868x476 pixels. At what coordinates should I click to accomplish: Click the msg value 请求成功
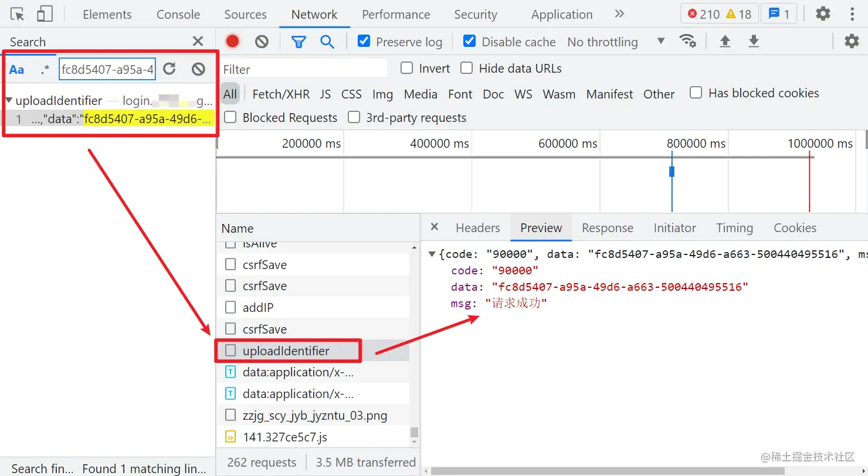tap(516, 304)
